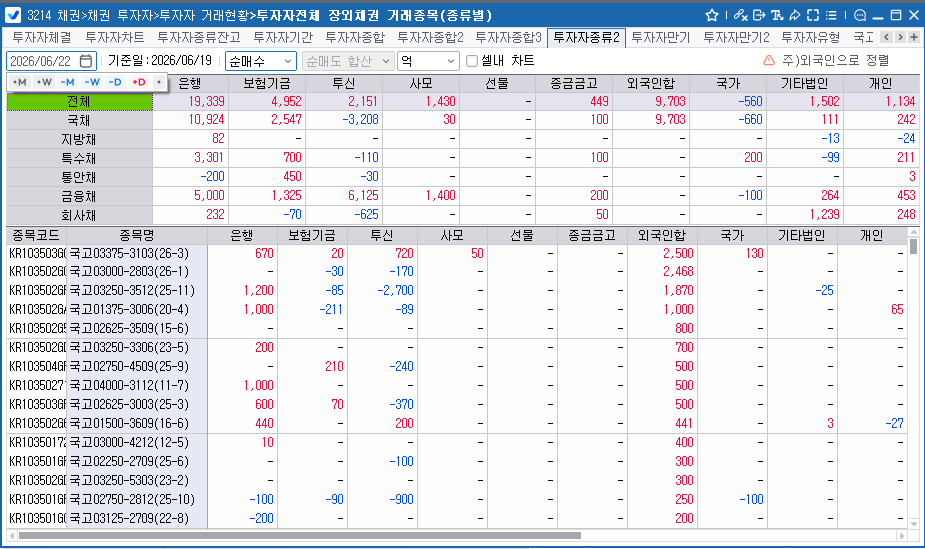Add a new tab with the plus icon
925x549 pixels.
pyautogui.click(x=914, y=37)
